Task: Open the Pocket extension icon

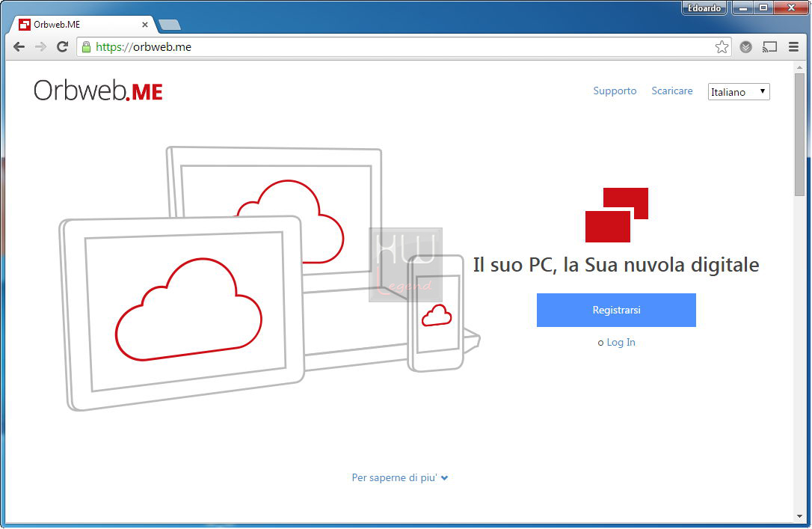Action: tap(745, 47)
